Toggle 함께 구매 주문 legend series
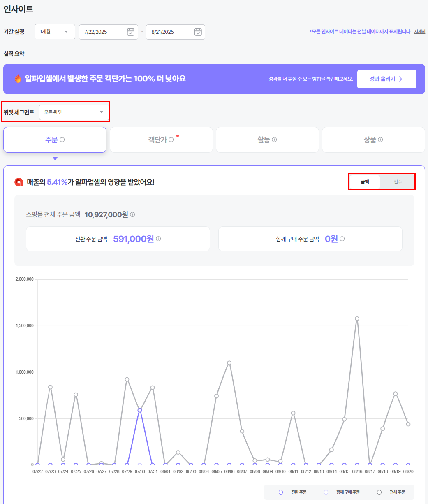The width and height of the screenshot is (428, 504). point(339,492)
